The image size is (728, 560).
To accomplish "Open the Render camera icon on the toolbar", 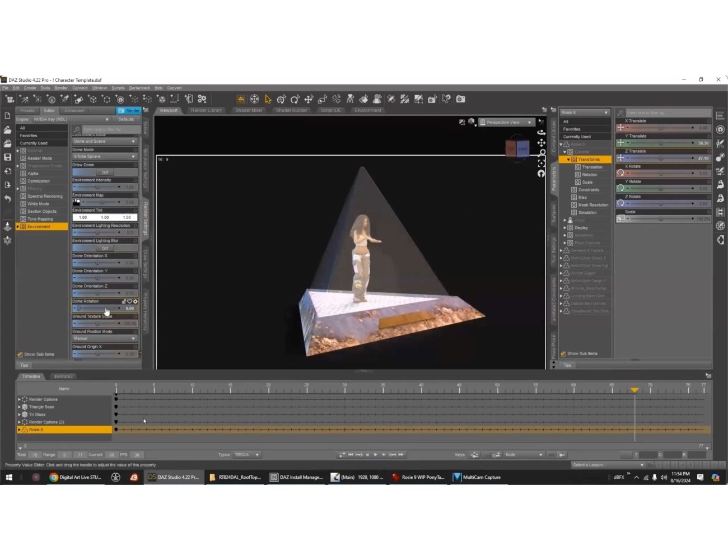I will 460,99.
